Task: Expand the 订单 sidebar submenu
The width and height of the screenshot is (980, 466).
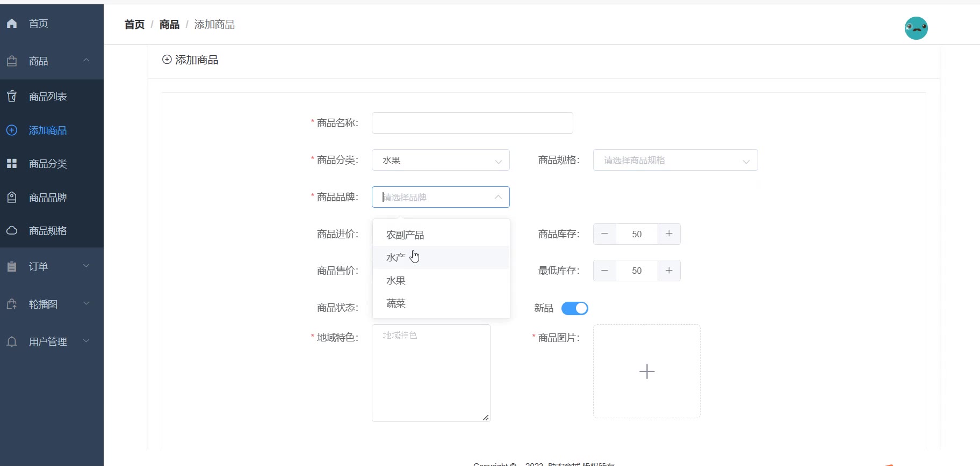Action: click(86, 266)
